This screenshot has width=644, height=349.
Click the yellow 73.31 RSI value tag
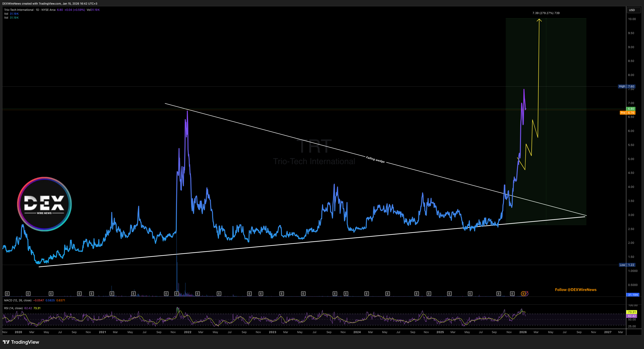632,312
